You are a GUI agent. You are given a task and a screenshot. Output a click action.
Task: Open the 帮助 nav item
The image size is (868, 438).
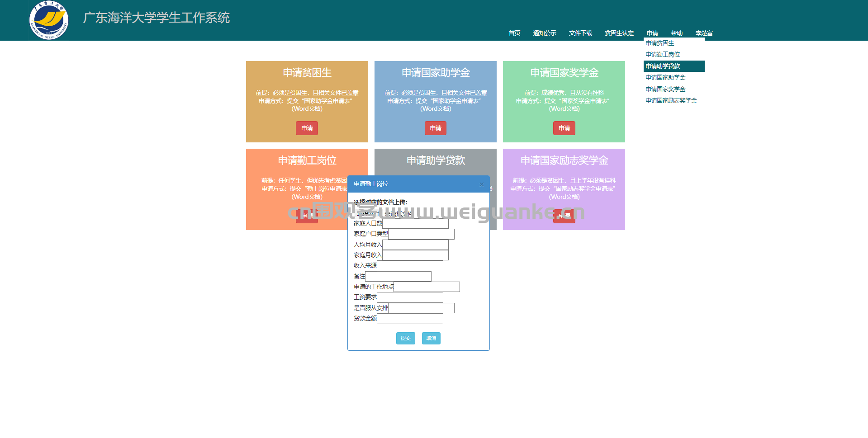coord(677,33)
